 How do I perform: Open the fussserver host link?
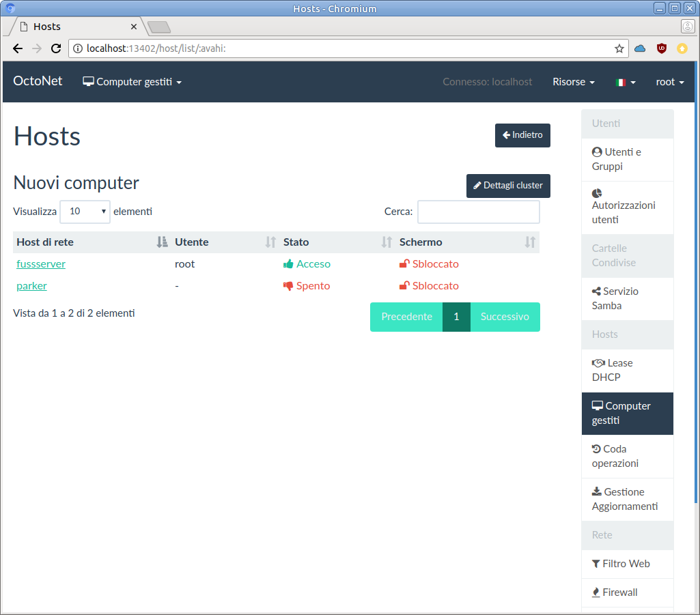(41, 263)
